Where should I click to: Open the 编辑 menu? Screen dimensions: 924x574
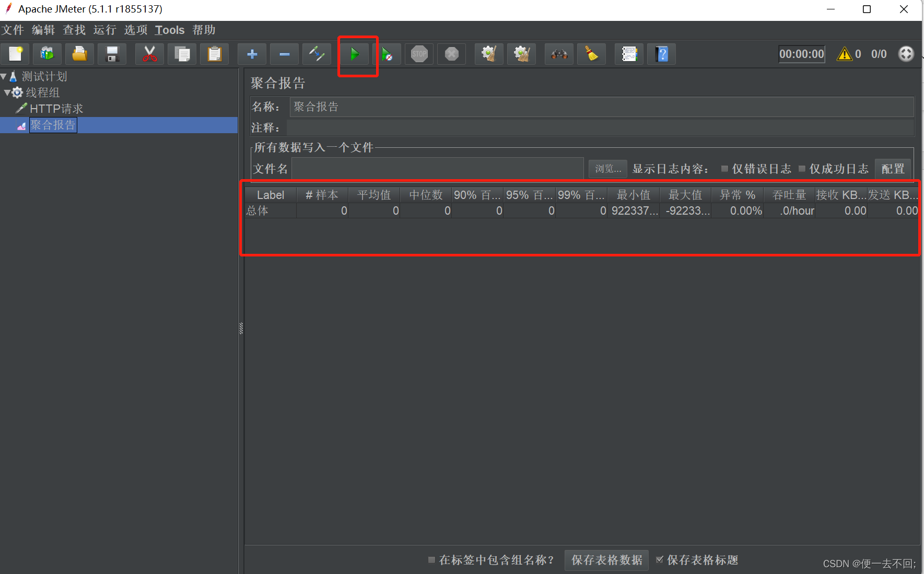(x=43, y=30)
